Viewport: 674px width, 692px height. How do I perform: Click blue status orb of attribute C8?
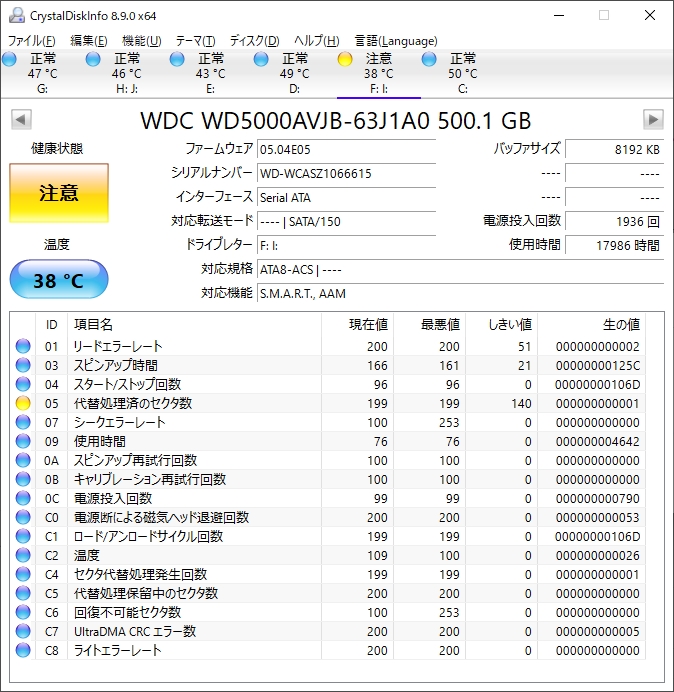(23, 650)
